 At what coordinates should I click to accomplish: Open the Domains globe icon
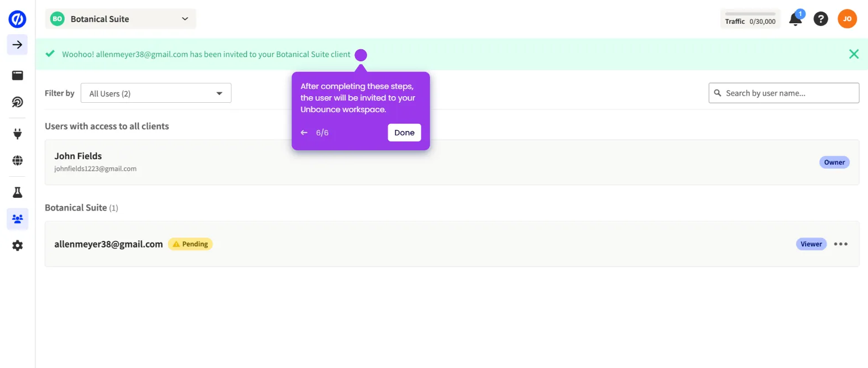tap(17, 160)
